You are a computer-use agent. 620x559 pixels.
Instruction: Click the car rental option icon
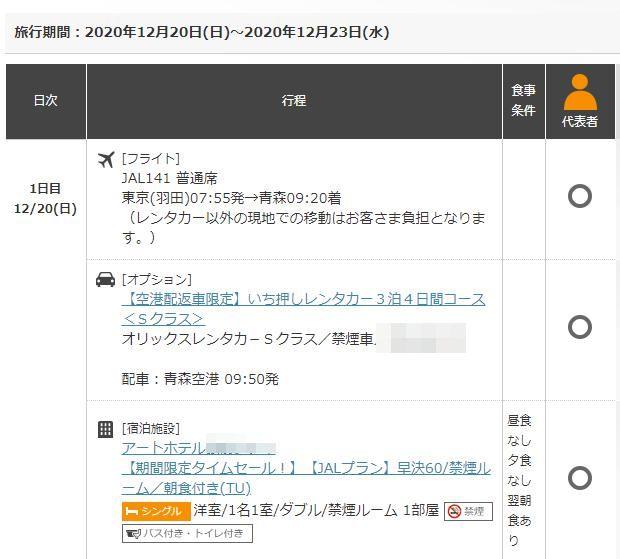click(x=106, y=279)
